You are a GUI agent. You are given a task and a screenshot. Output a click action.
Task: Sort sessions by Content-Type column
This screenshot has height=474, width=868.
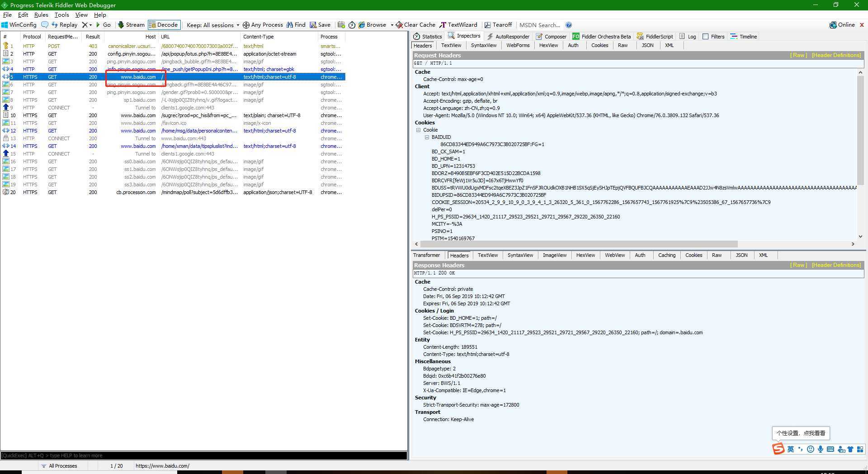[x=279, y=37]
